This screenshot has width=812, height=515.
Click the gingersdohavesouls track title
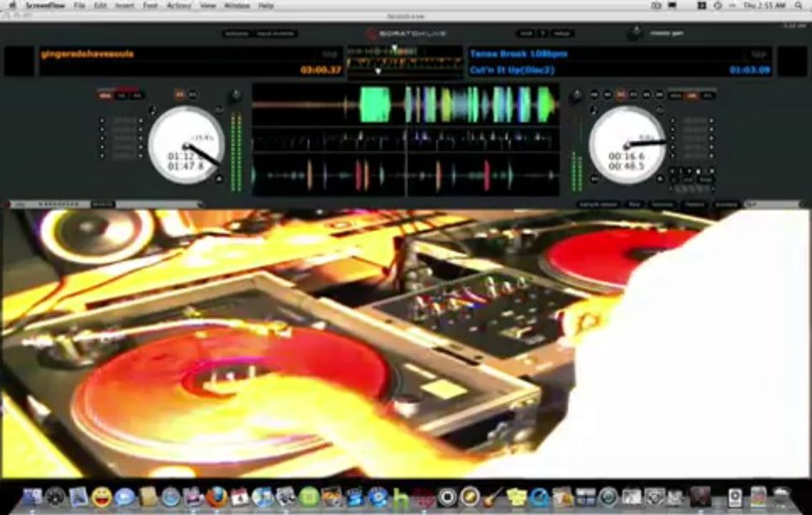pyautogui.click(x=87, y=54)
